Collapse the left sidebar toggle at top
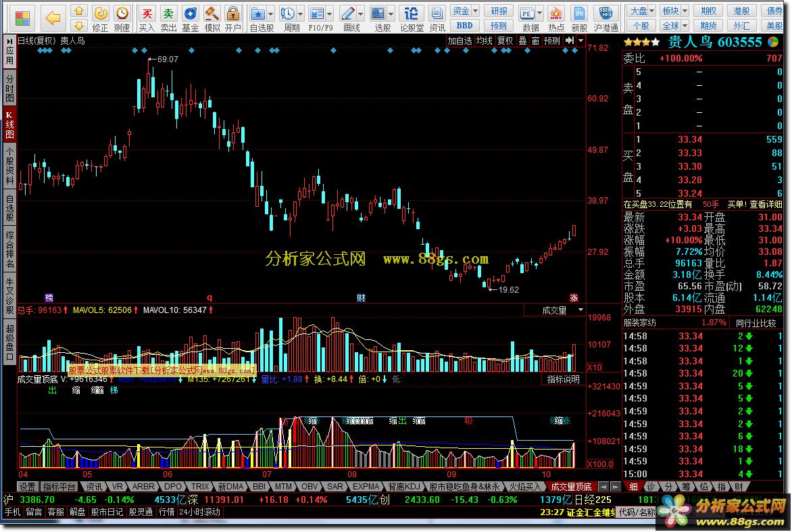 point(9,41)
